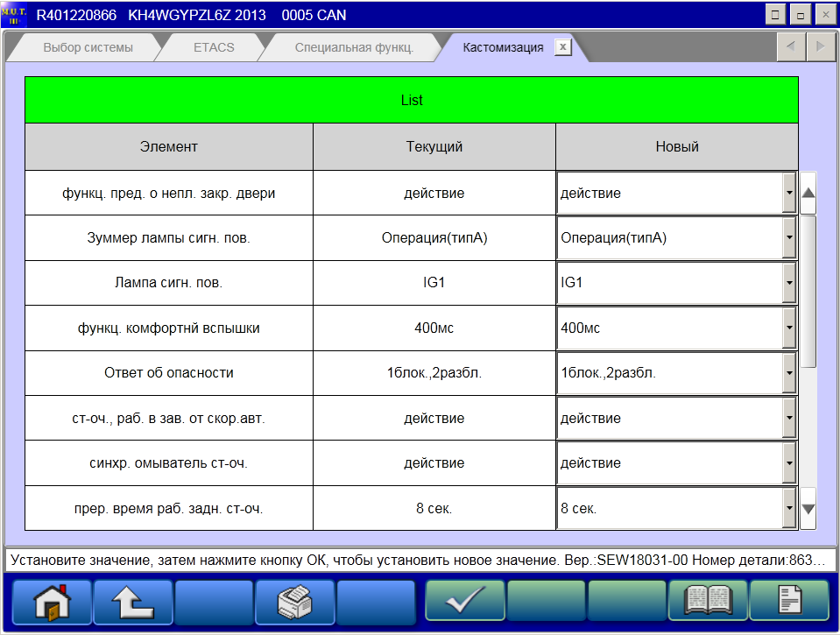Viewport: 840px width, 635px height.
Task: Click the Home icon in bottom toolbar
Action: [51, 601]
